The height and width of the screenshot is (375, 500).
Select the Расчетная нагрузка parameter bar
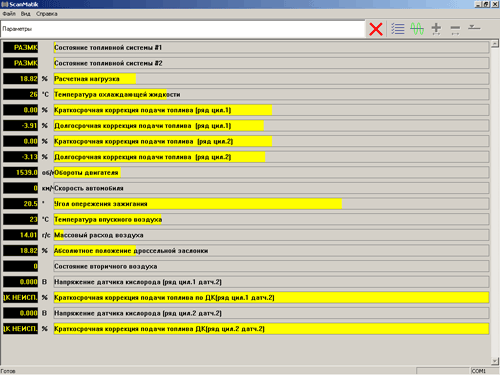coord(271,79)
